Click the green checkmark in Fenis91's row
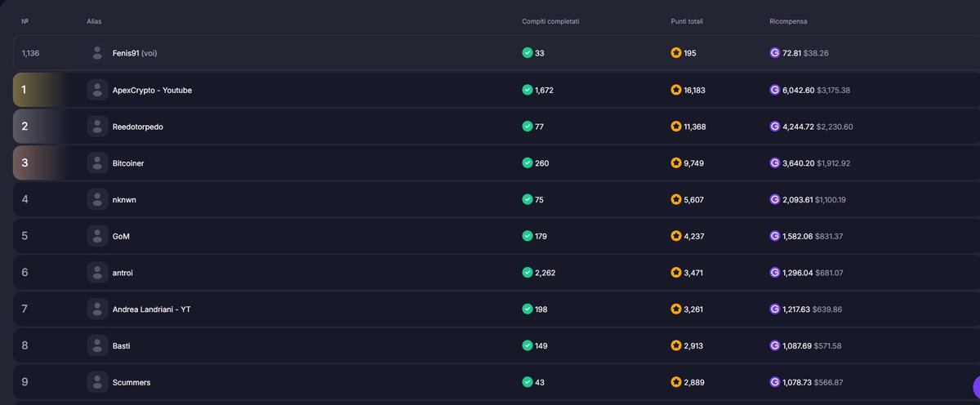Screen dimensions: 980x405 tap(527, 53)
